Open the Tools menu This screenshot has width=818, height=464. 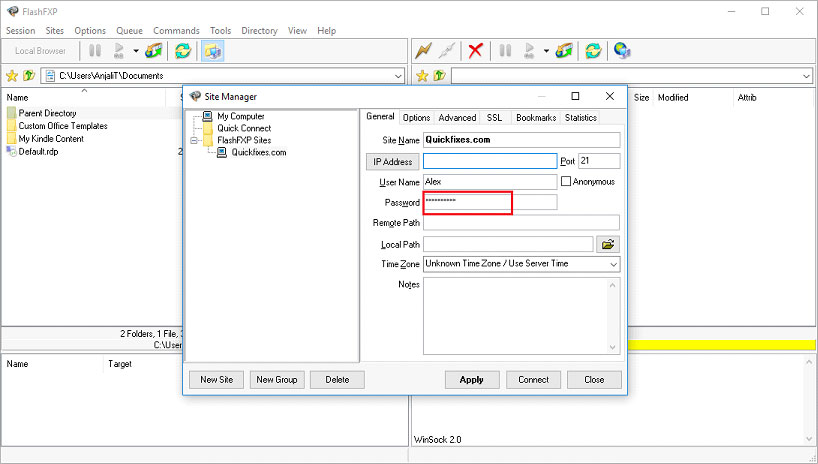pyautogui.click(x=220, y=31)
